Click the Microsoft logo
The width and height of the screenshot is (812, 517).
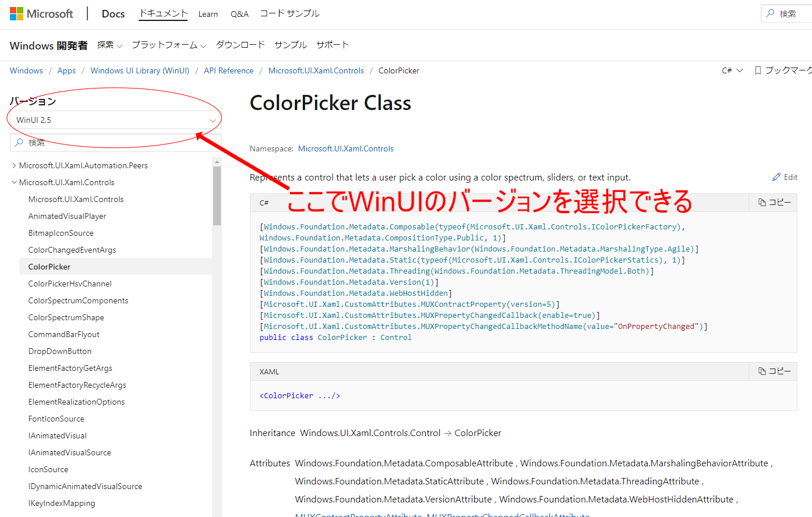pyautogui.click(x=41, y=13)
